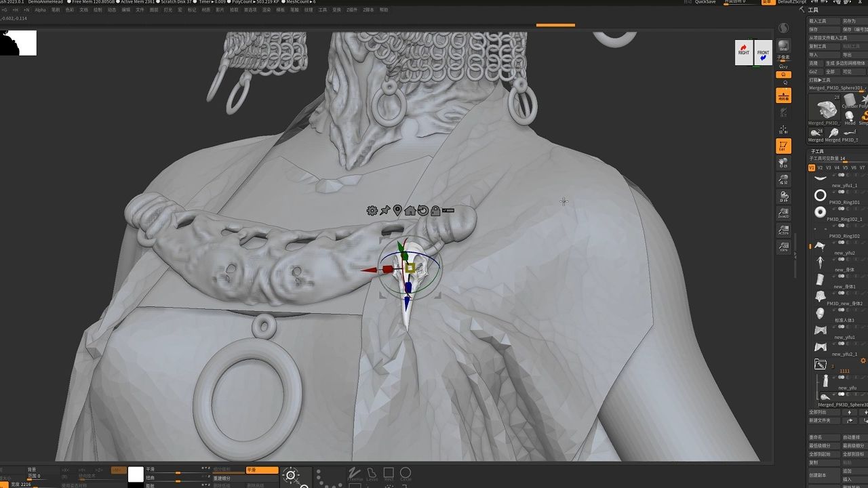Click the gizmo Customize gear icon
Screen dimensions: 868x488
point(372,211)
